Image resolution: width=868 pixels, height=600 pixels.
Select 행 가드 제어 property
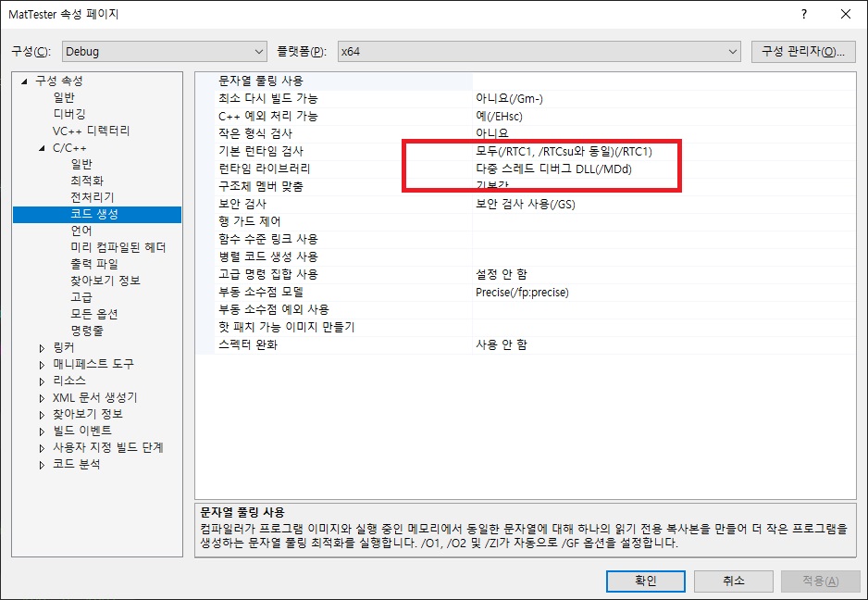(x=249, y=221)
